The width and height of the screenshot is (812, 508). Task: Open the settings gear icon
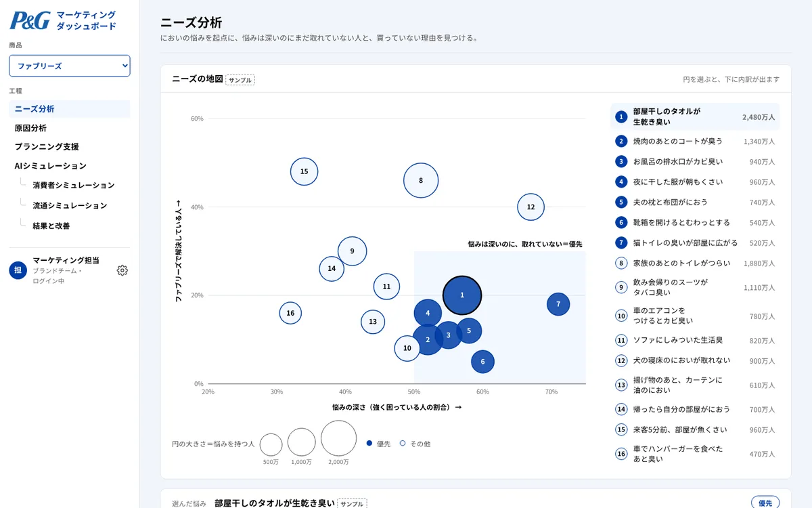122,270
